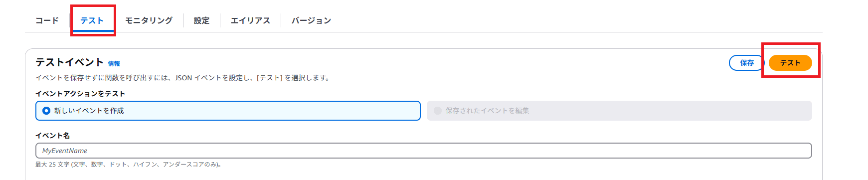Click the イベント名 field label
The width and height of the screenshot is (868, 180).
point(52,136)
